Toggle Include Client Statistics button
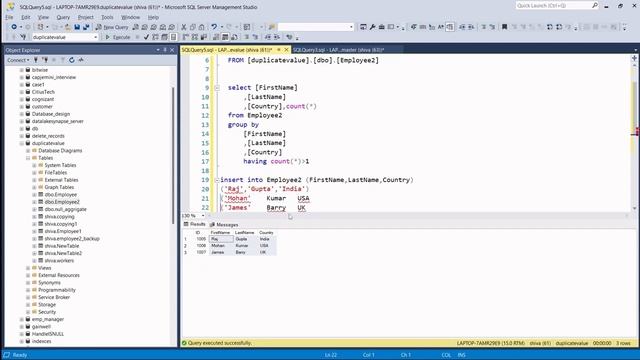The width and height of the screenshot is (640, 360). tap(204, 37)
